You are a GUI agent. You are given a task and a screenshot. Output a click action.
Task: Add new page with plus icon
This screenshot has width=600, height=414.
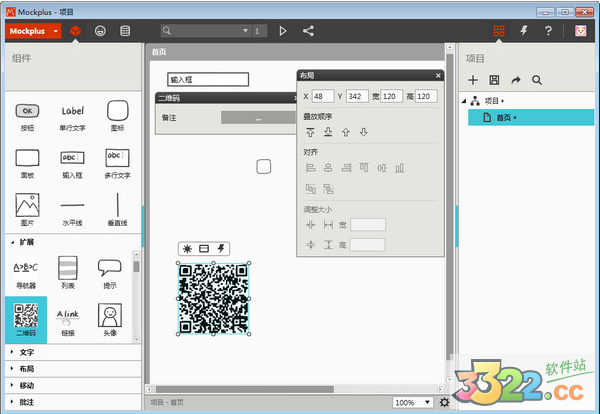tap(473, 80)
